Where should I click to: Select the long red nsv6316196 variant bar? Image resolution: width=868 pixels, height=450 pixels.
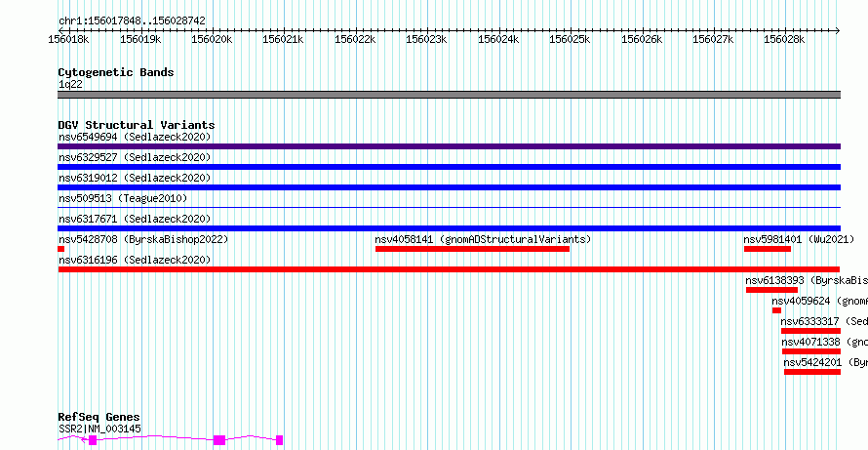pyautogui.click(x=449, y=269)
